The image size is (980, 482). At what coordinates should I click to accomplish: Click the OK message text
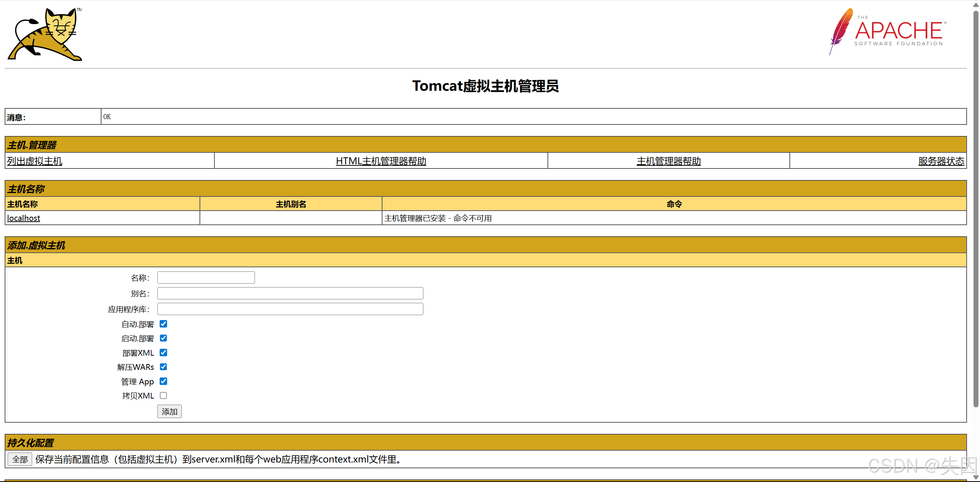click(107, 117)
